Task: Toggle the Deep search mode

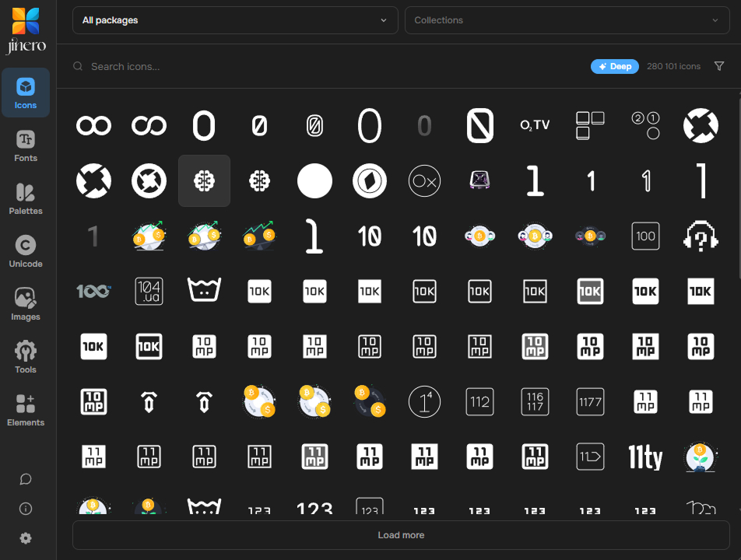Action: tap(615, 67)
